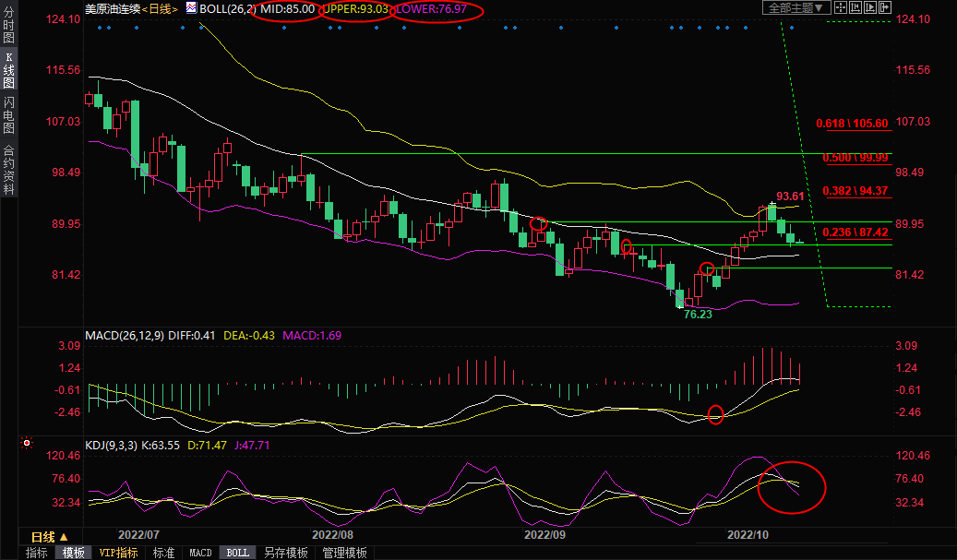Image resolution: width=957 pixels, height=560 pixels.
Task: Click the 管理模板 button
Action: click(x=343, y=553)
